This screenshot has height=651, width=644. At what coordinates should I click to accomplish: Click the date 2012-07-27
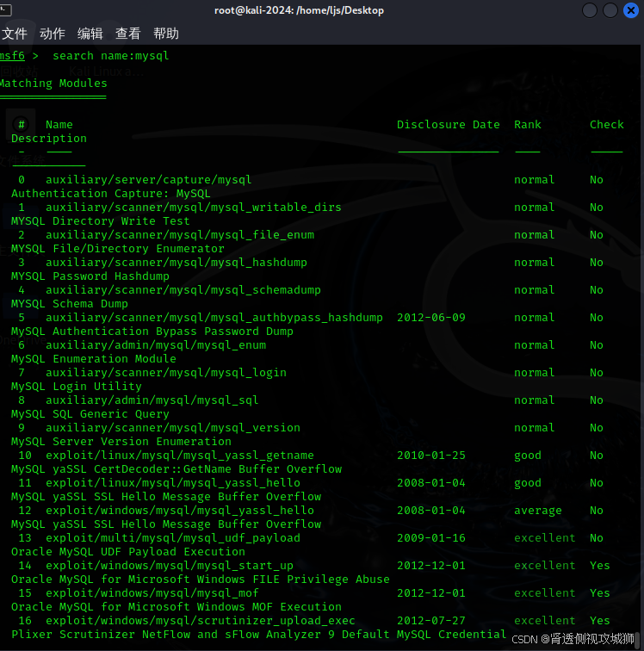[x=431, y=621]
